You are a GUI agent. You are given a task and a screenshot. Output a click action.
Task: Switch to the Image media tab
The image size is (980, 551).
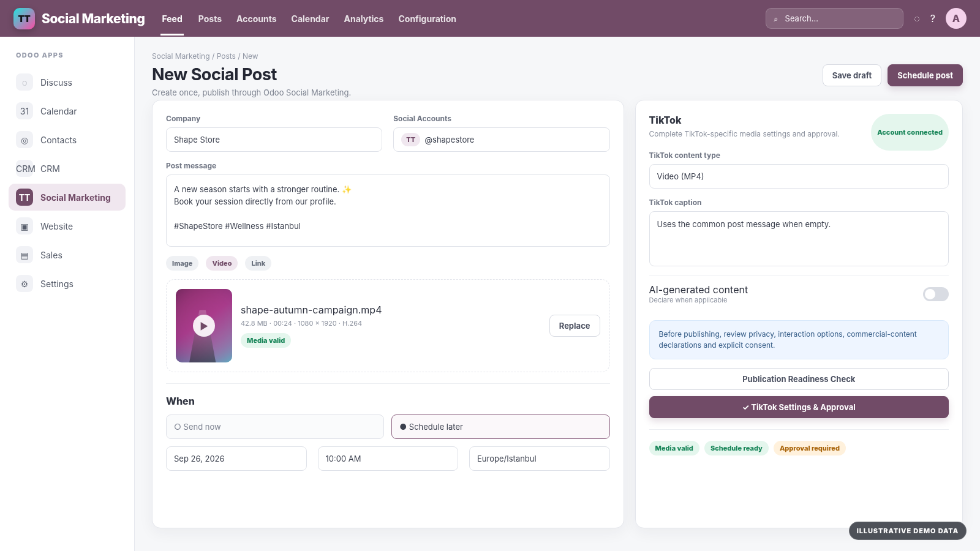coord(182,263)
